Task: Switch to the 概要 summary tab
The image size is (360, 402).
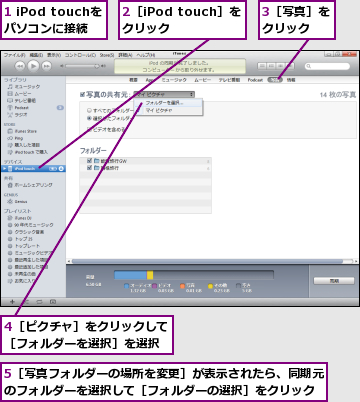Action: coord(133,80)
